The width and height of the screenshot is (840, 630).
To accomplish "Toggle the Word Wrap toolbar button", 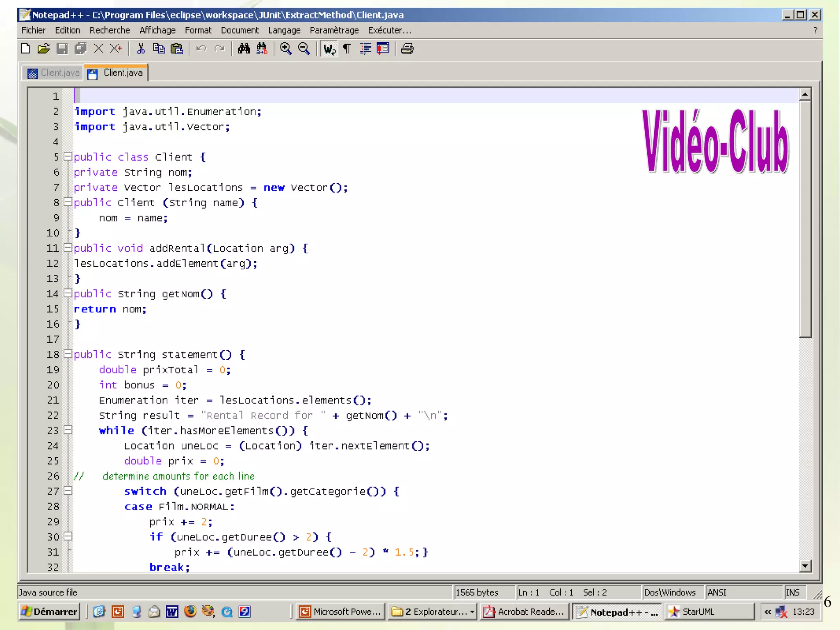I will pos(329,49).
